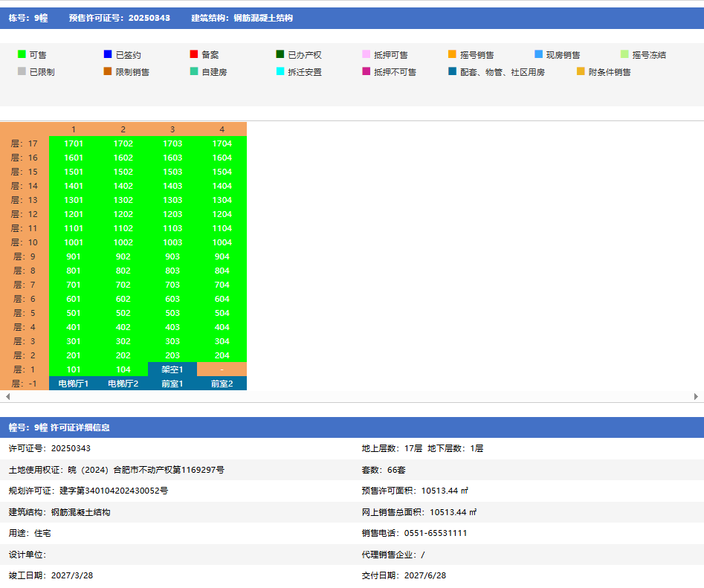Click the brown 限制销售 legend swatch
Image resolution: width=704 pixels, height=588 pixels.
coord(108,71)
